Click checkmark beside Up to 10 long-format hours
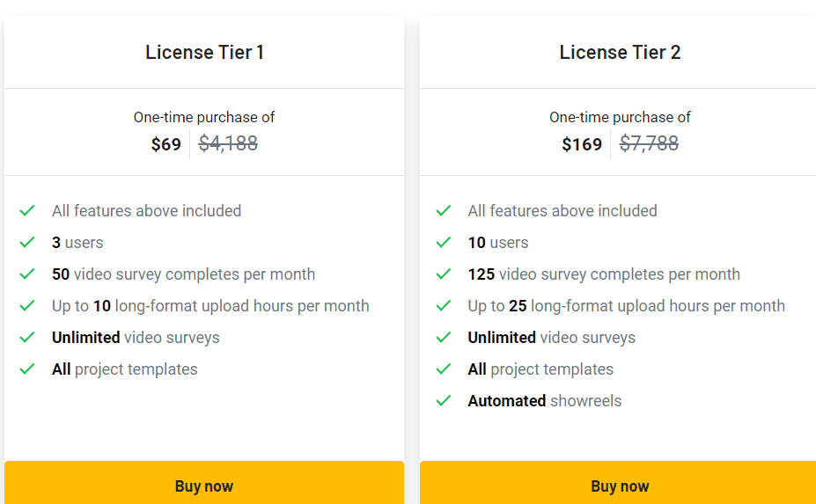The height and width of the screenshot is (504, 816). click(27, 306)
